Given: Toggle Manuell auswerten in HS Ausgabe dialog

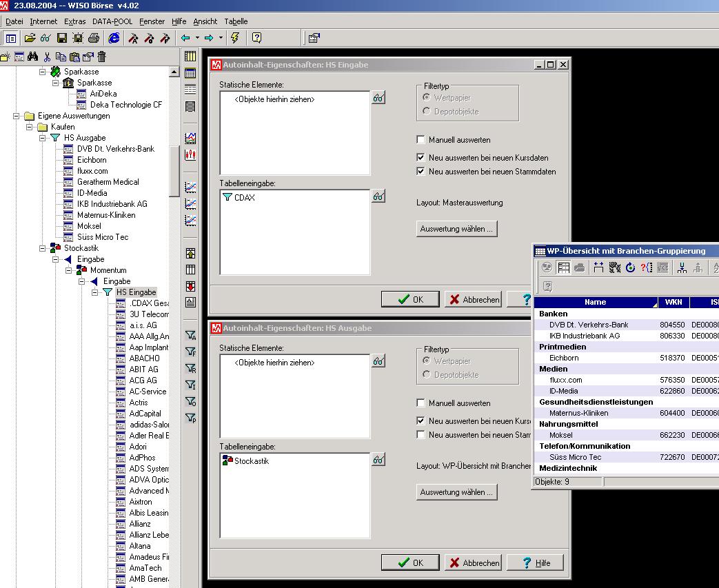Looking at the screenshot, I should pos(421,403).
